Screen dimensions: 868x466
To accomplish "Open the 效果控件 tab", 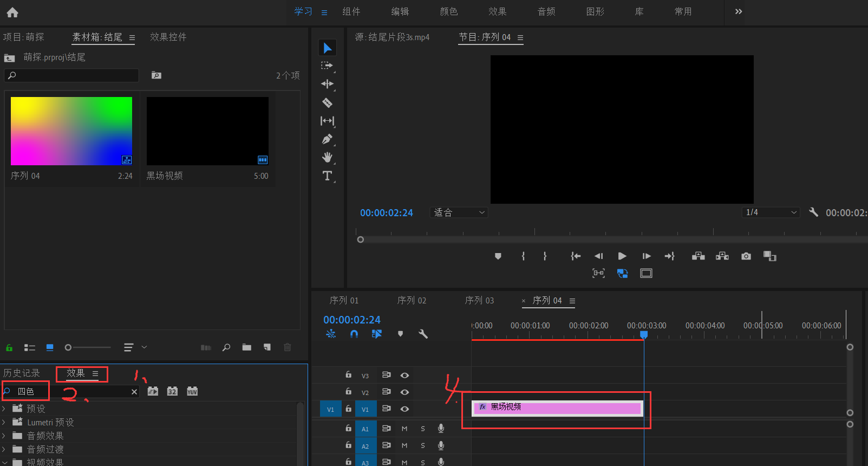I will 168,37.
